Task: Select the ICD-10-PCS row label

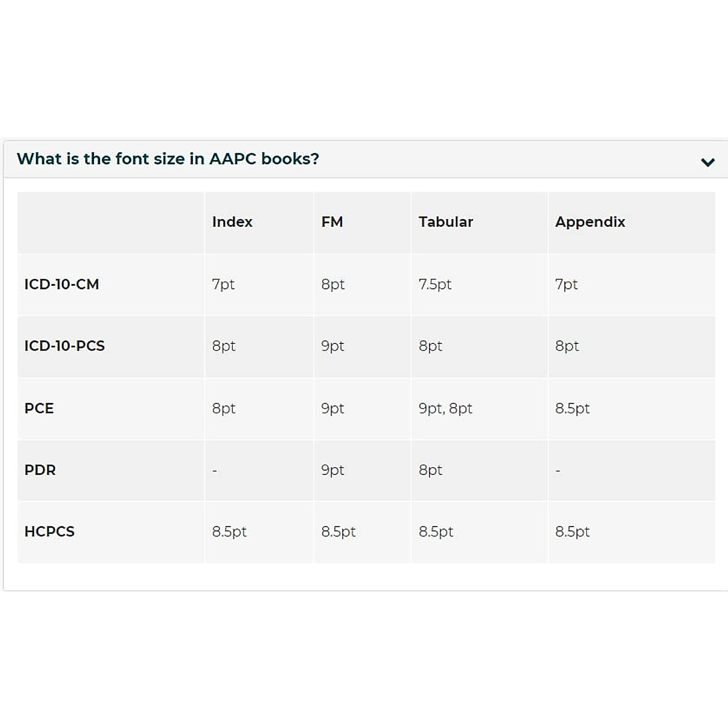Action: tap(64, 346)
